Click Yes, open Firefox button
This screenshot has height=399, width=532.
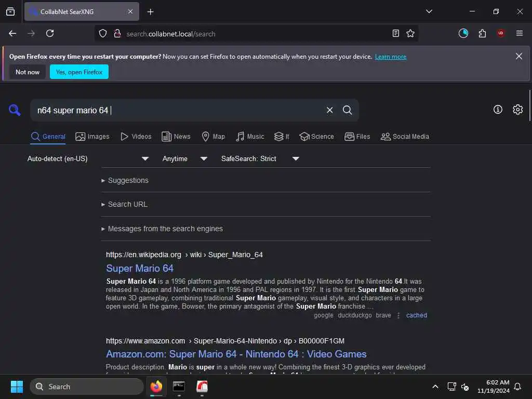click(79, 72)
